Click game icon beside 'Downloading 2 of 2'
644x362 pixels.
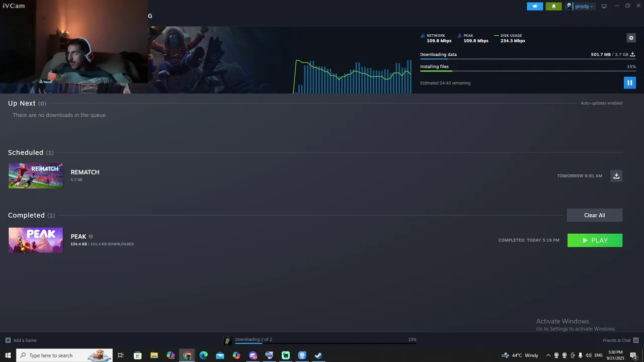[227, 340]
